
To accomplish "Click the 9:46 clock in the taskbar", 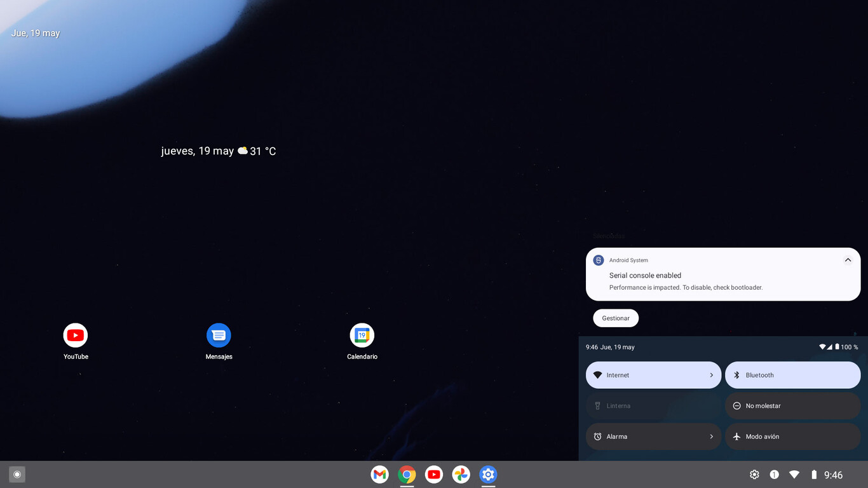I will (833, 475).
